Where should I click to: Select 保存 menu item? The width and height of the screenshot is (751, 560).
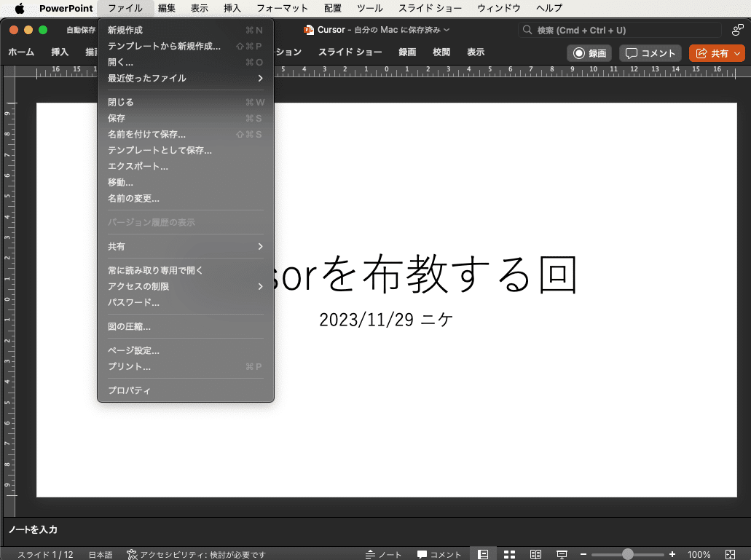point(185,118)
